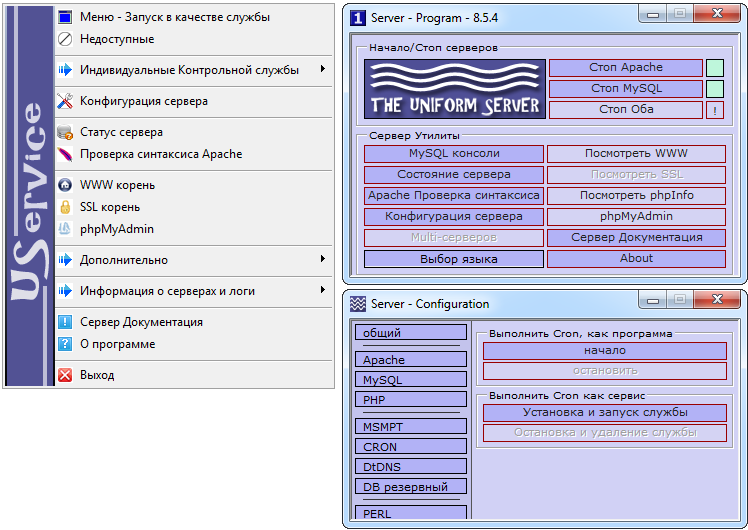748x530 pixels.
Task: Click The Uniform Server logo banner
Action: (x=455, y=89)
